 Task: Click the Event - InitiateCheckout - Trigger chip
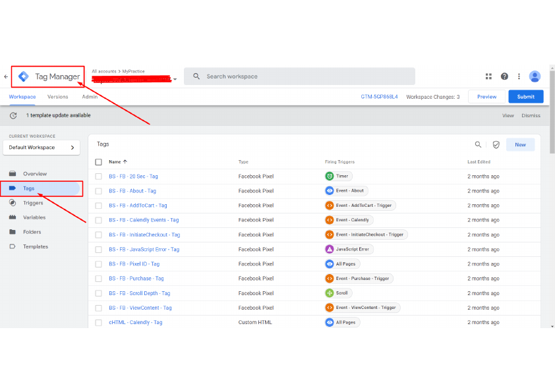click(x=366, y=235)
